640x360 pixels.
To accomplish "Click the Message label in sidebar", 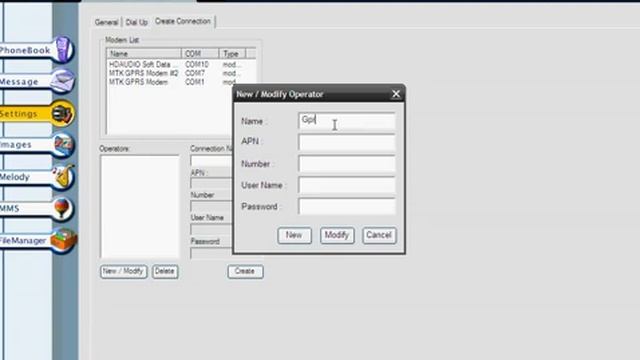I will pos(19,82).
